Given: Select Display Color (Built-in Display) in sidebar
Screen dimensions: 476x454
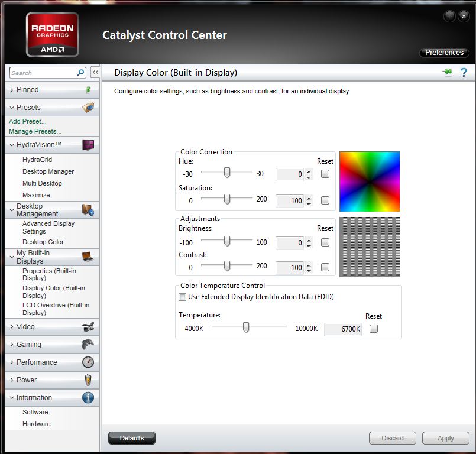Looking at the screenshot, I should tap(54, 291).
